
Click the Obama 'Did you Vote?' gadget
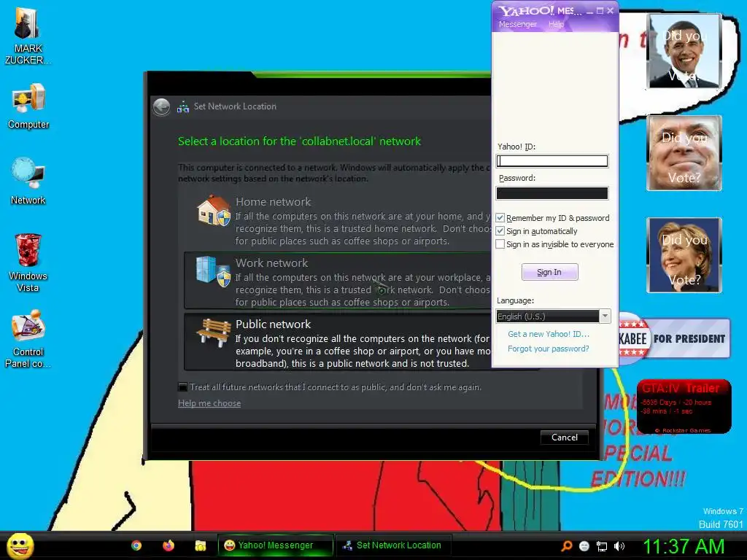click(x=684, y=51)
